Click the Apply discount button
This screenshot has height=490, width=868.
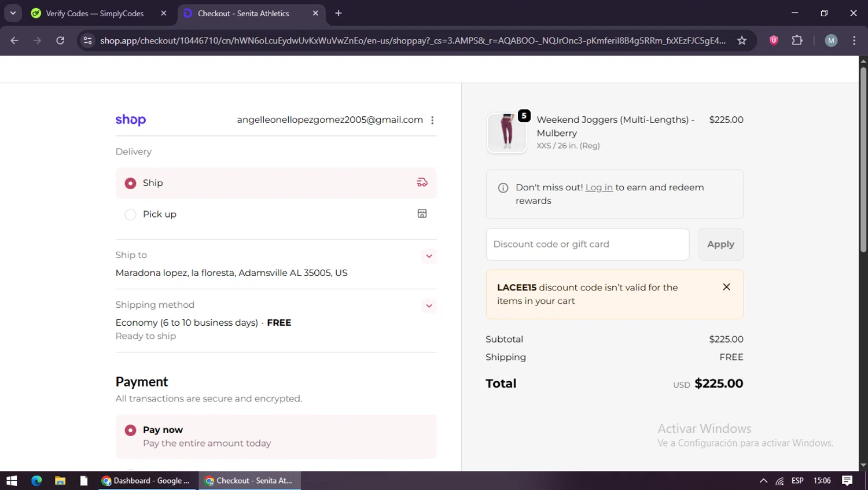click(720, 244)
